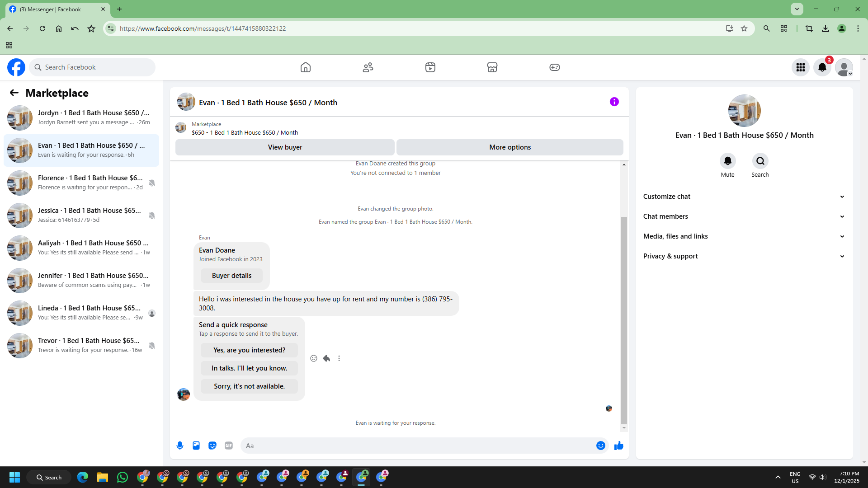
Task: Open the Facebook menu grid icon
Action: 801,67
